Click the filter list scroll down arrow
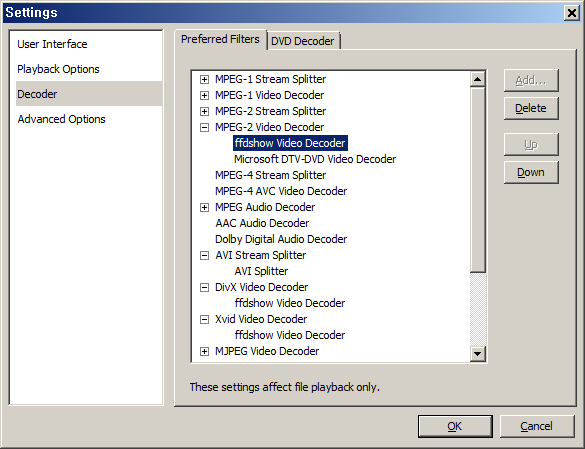The height and width of the screenshot is (449, 585). (478, 353)
